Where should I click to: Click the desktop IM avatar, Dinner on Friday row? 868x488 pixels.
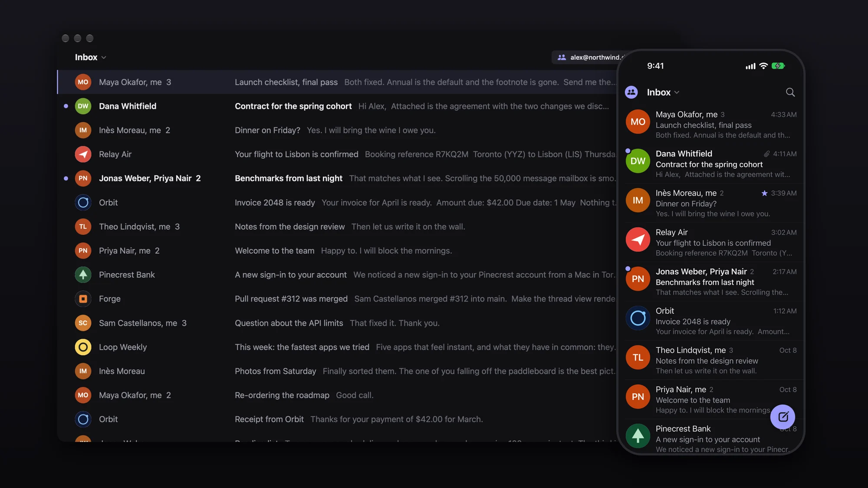point(83,130)
